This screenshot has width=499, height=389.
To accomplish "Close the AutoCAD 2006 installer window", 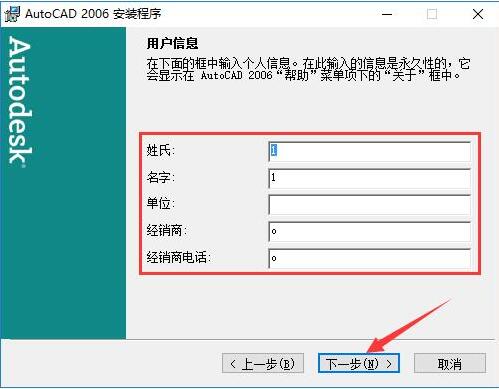I will click(x=478, y=14).
